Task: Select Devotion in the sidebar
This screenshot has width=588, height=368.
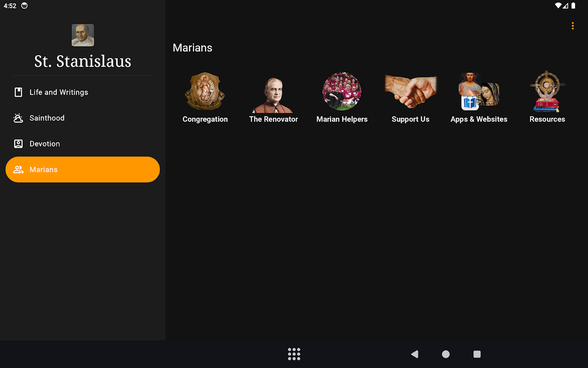Action: [83, 144]
